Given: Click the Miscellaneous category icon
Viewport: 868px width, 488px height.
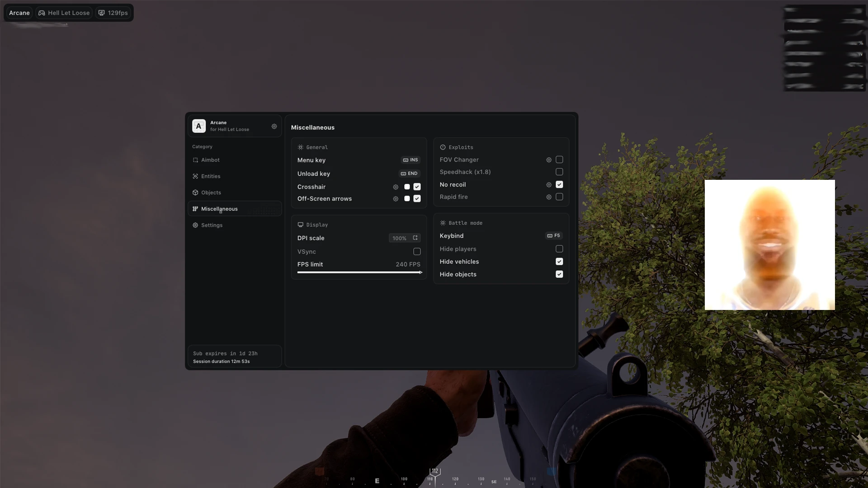Looking at the screenshot, I should coord(195,209).
